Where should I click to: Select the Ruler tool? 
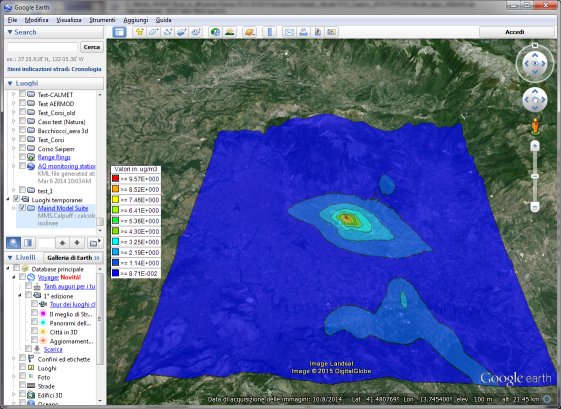tap(270, 32)
